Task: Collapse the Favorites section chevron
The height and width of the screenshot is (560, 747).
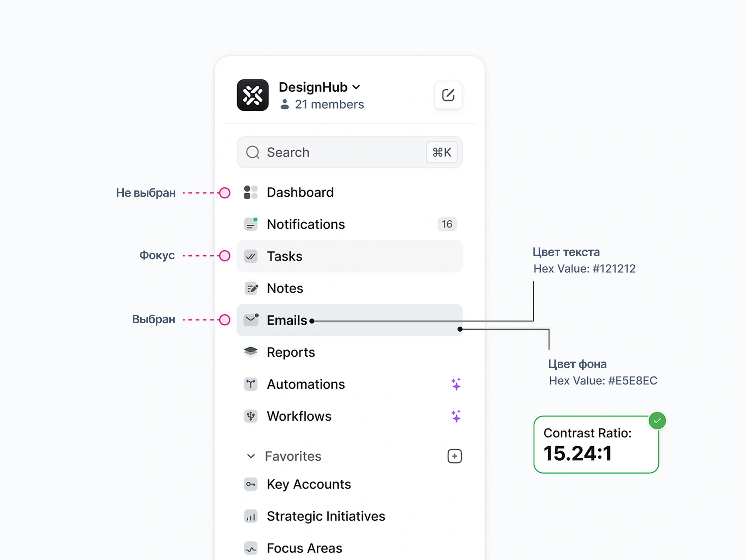Action: (251, 456)
